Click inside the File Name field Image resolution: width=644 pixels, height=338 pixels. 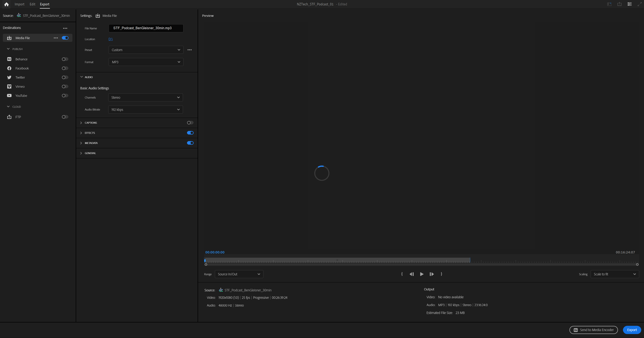[146, 28]
